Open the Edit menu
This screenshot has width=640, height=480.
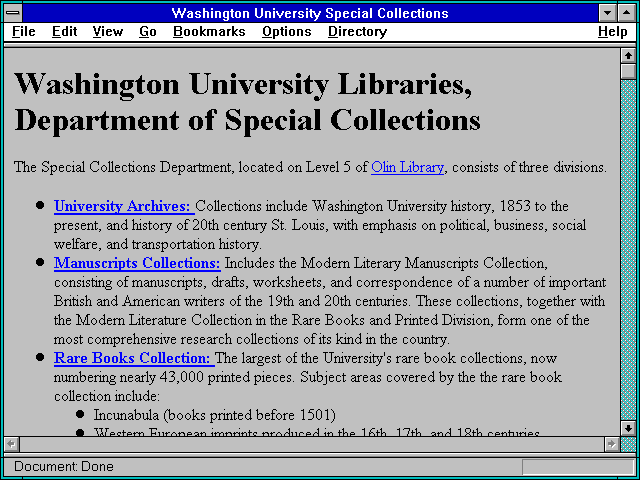[64, 32]
